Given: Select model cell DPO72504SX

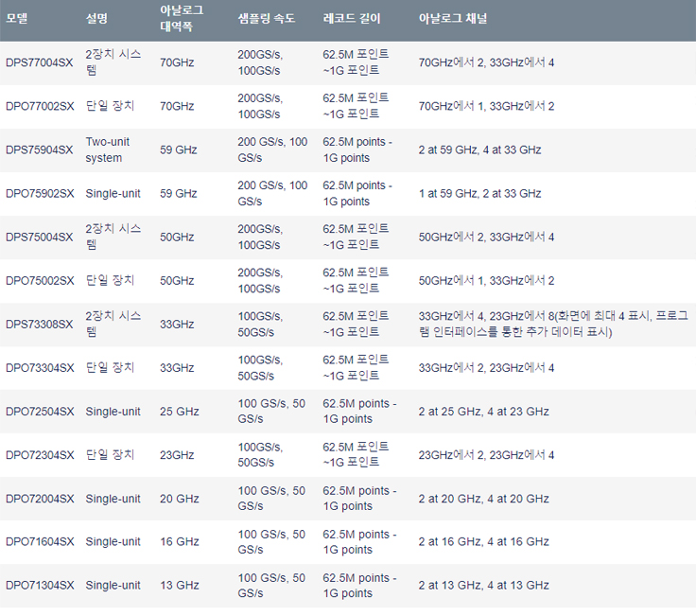Looking at the screenshot, I should pyautogui.click(x=40, y=412).
